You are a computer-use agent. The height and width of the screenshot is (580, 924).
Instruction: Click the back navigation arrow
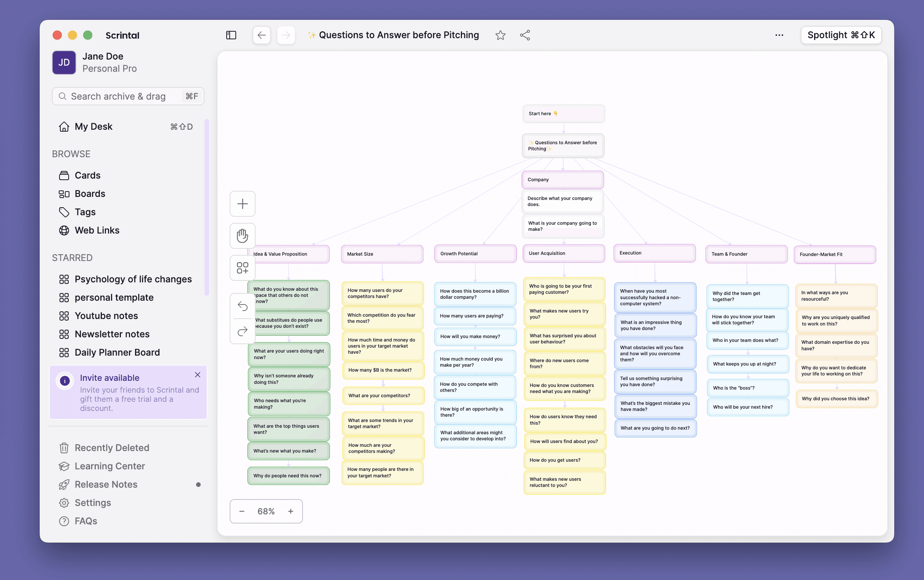(261, 35)
